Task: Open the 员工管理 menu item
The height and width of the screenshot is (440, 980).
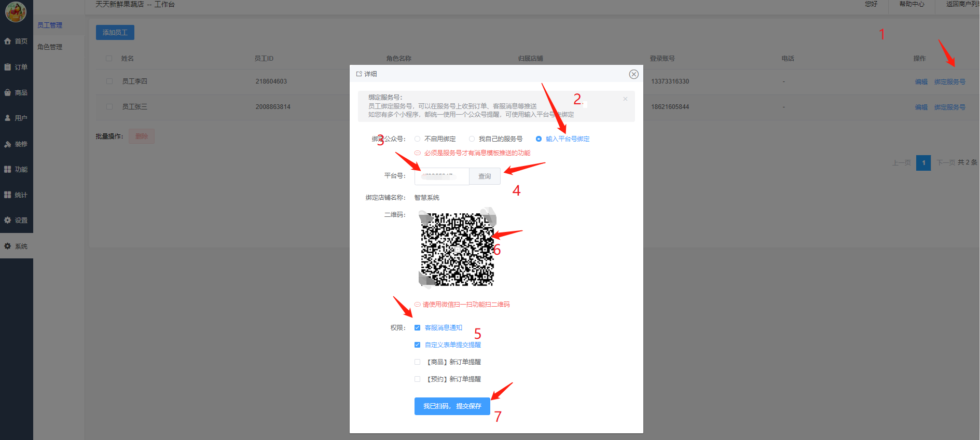Action: point(50,25)
